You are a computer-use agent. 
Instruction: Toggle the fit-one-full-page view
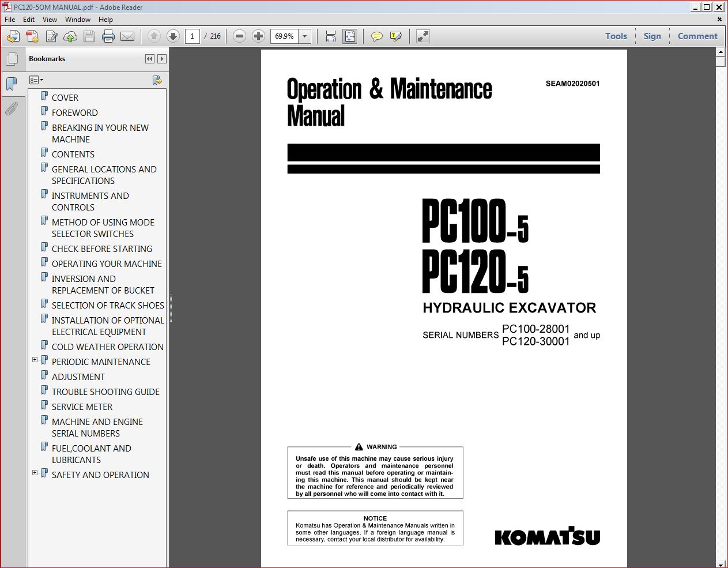(x=350, y=36)
